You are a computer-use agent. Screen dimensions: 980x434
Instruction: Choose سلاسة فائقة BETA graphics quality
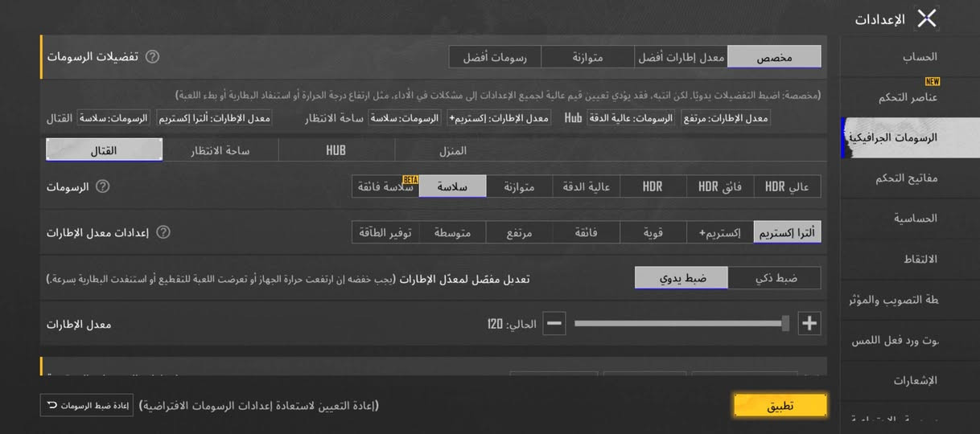385,186
